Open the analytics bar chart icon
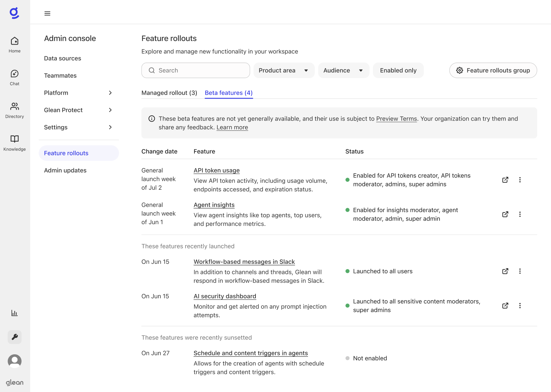Image resolution: width=551 pixels, height=392 pixels. point(14,313)
